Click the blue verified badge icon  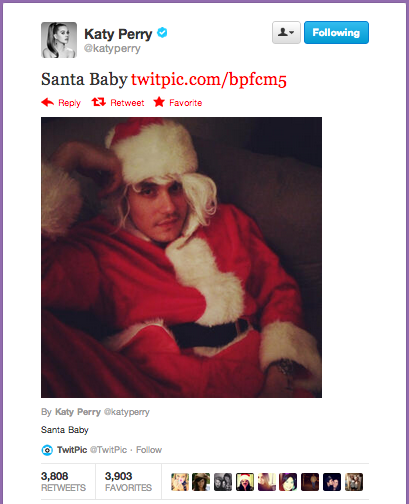point(162,33)
